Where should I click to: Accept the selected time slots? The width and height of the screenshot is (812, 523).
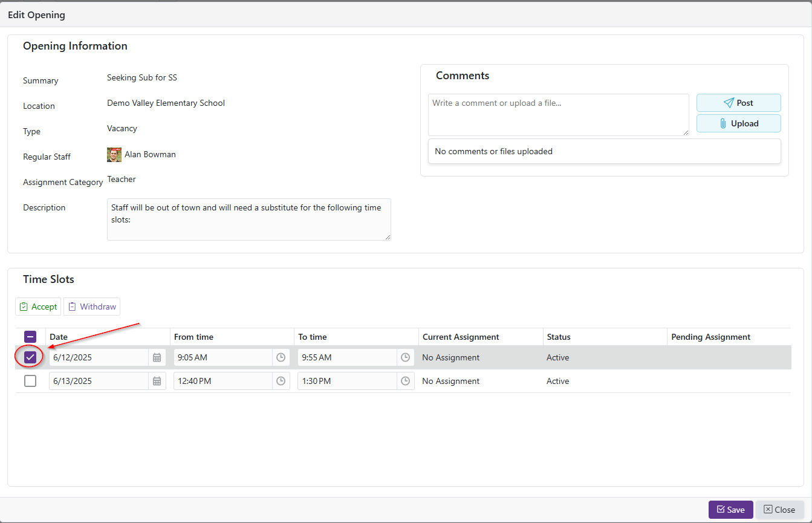click(38, 307)
